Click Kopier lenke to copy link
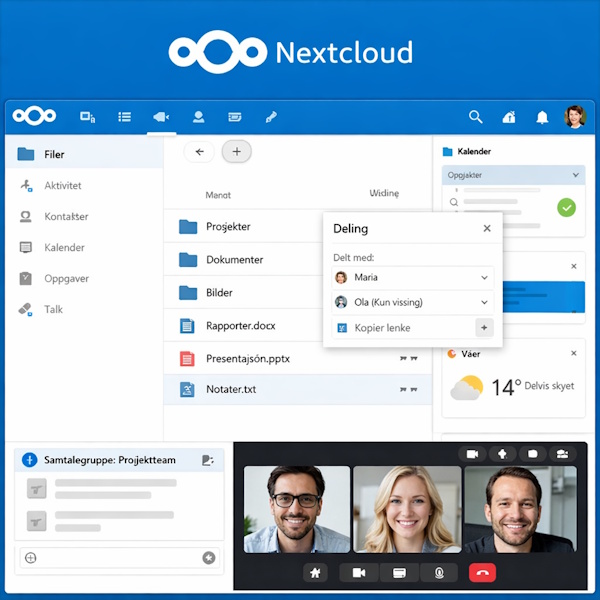600x600 pixels. 382,328
